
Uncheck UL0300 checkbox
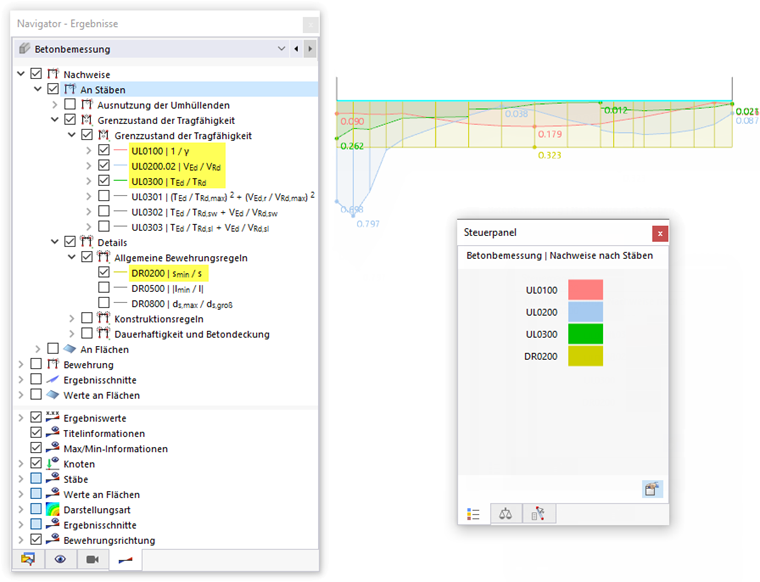coord(104,181)
